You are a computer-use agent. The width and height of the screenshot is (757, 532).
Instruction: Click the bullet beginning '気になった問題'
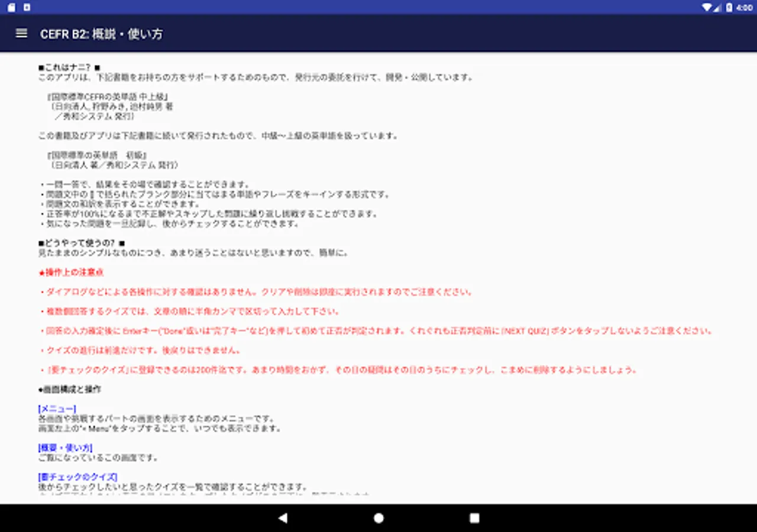pos(169,224)
